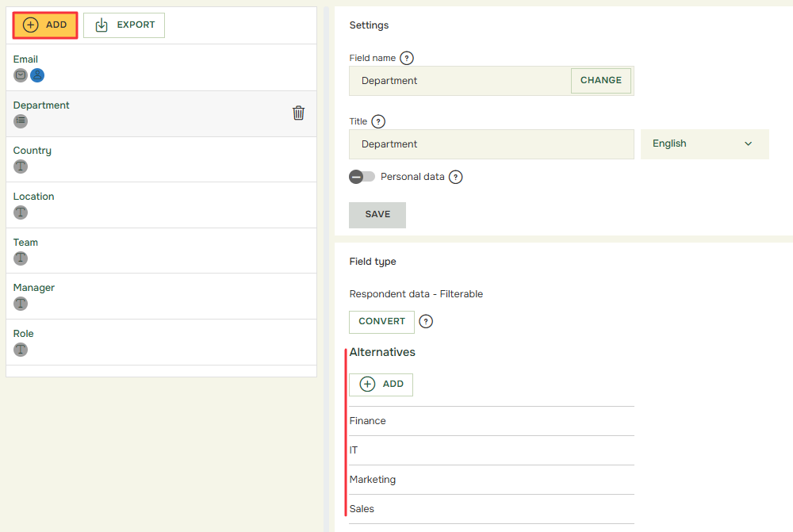The height and width of the screenshot is (532, 793).
Task: Click the list type icon under Department
Action: (21, 121)
